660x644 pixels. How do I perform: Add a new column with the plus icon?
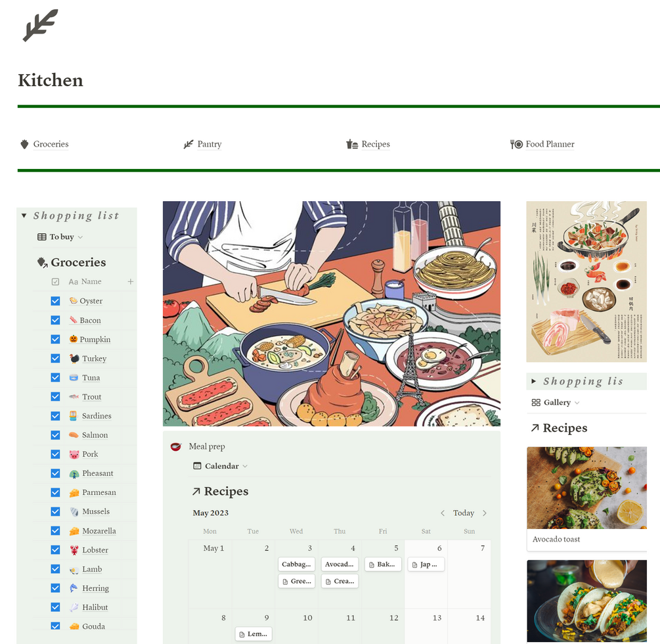131,281
